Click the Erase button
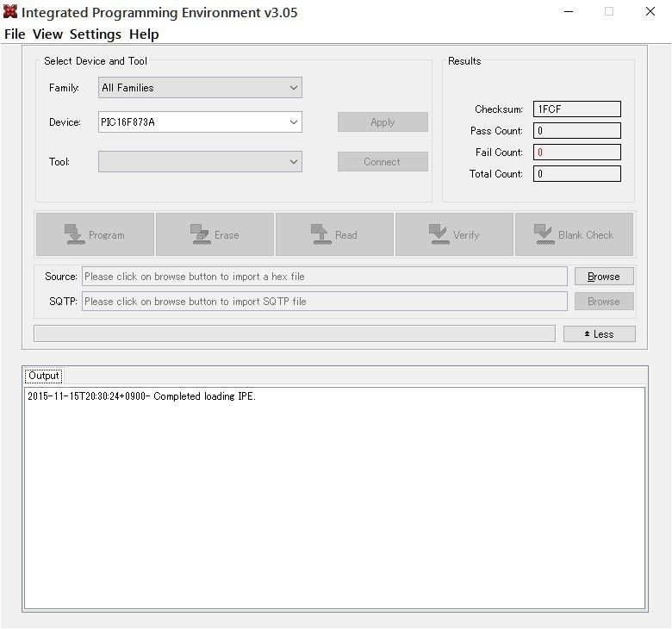This screenshot has width=672, height=629. pos(215,234)
